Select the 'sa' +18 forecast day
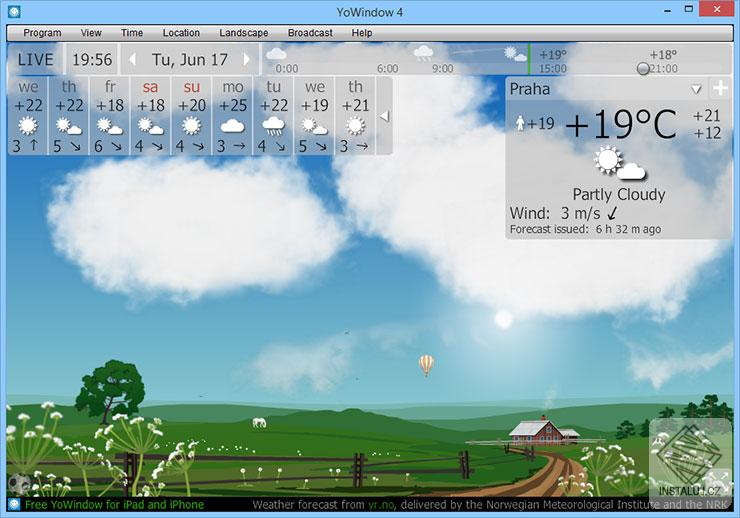Viewport: 740px width, 518px height. [x=151, y=116]
